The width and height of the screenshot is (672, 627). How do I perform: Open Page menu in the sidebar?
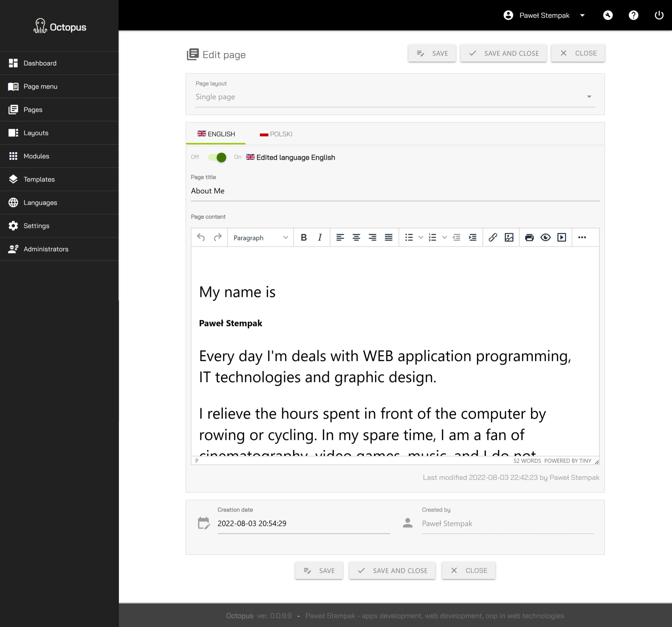(59, 86)
